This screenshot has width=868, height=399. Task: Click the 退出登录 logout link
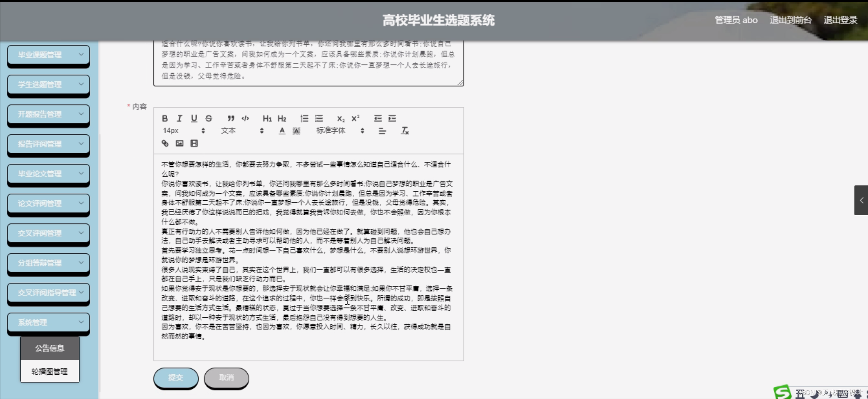[840, 20]
